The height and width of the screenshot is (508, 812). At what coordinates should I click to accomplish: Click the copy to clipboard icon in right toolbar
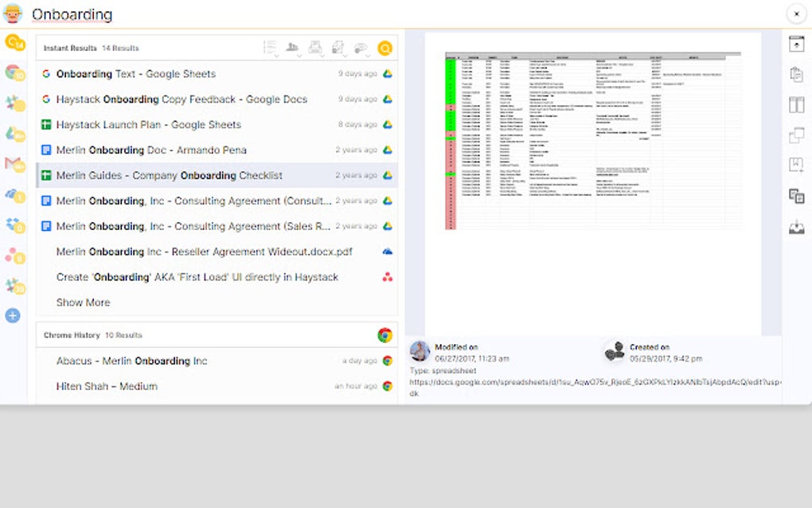tap(796, 74)
